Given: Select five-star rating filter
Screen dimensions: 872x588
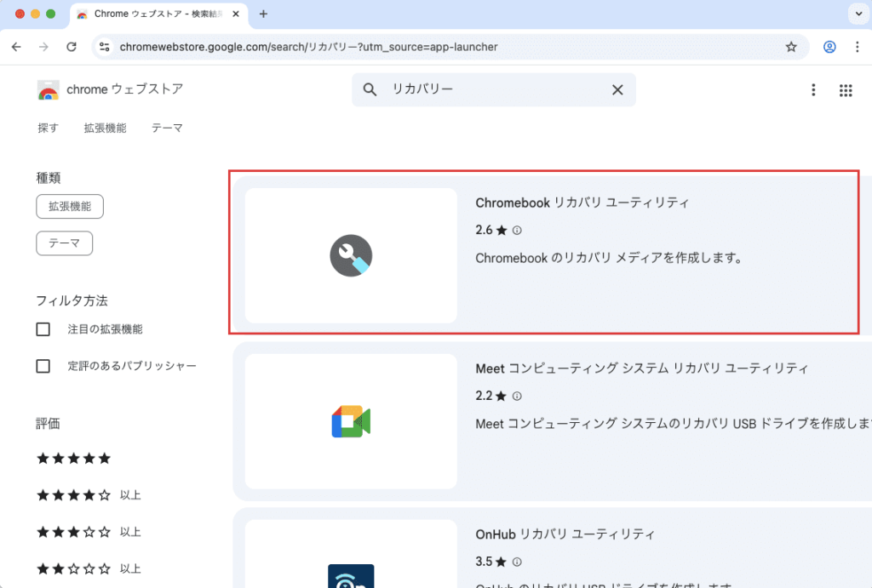Looking at the screenshot, I should 73,459.
